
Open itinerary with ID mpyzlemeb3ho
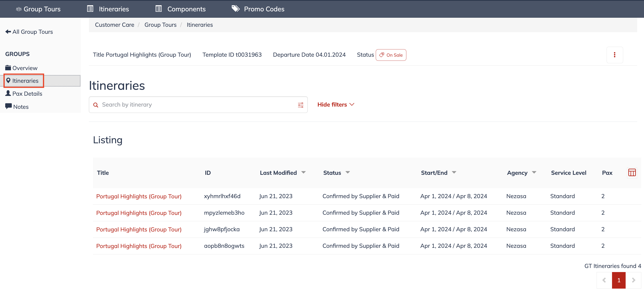139,213
